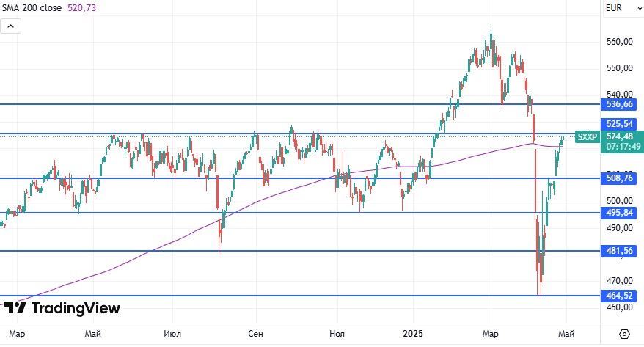Click the countdown timer 07:17:49 label

click(x=619, y=147)
